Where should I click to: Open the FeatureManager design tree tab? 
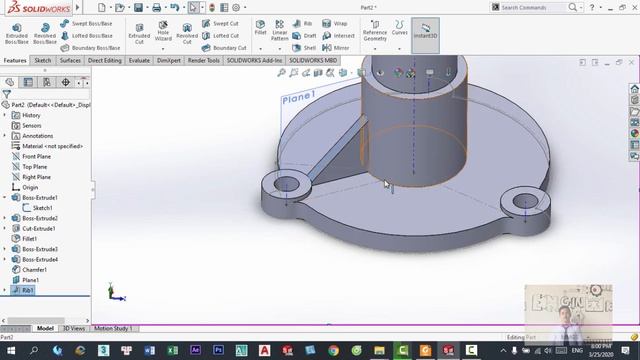tap(10, 82)
